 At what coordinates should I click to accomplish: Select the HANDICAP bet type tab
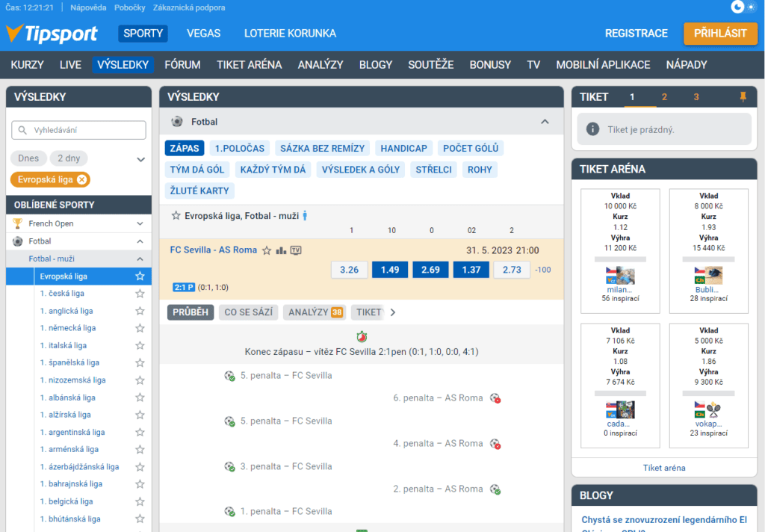(403, 149)
